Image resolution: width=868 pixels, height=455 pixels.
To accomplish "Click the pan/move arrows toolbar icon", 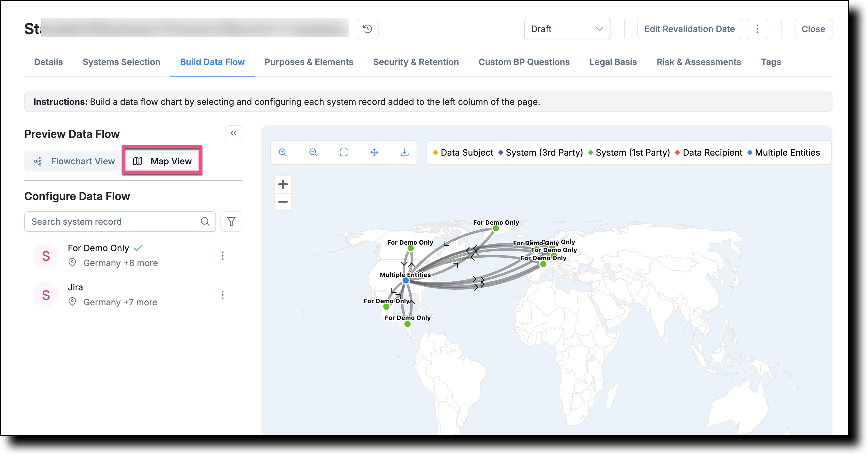I will (374, 152).
